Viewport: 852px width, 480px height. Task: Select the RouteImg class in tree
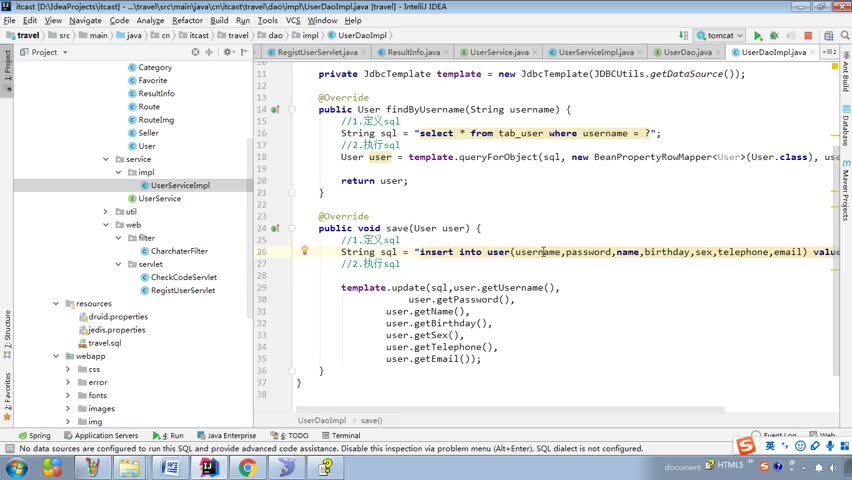156,120
